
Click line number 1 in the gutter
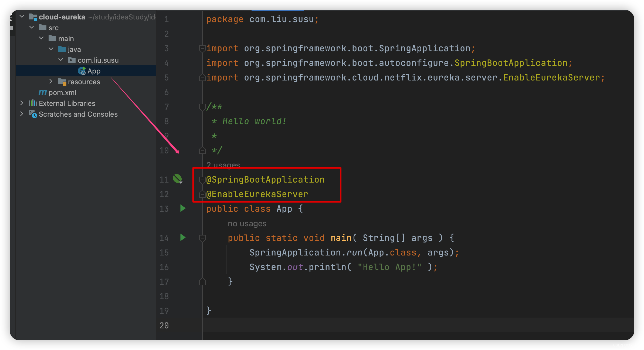[x=167, y=19]
